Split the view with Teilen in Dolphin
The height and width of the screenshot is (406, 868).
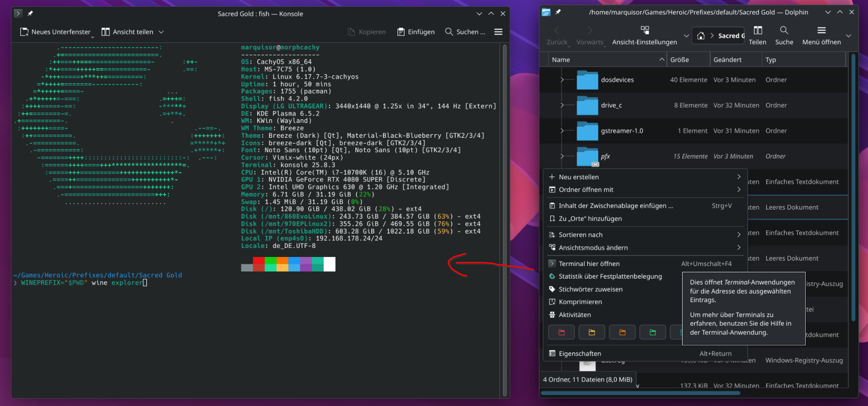757,35
